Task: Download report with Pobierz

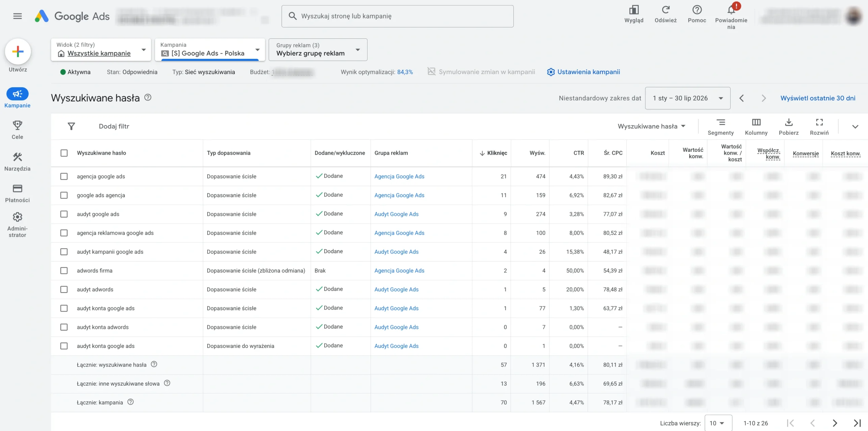Action: tap(789, 127)
